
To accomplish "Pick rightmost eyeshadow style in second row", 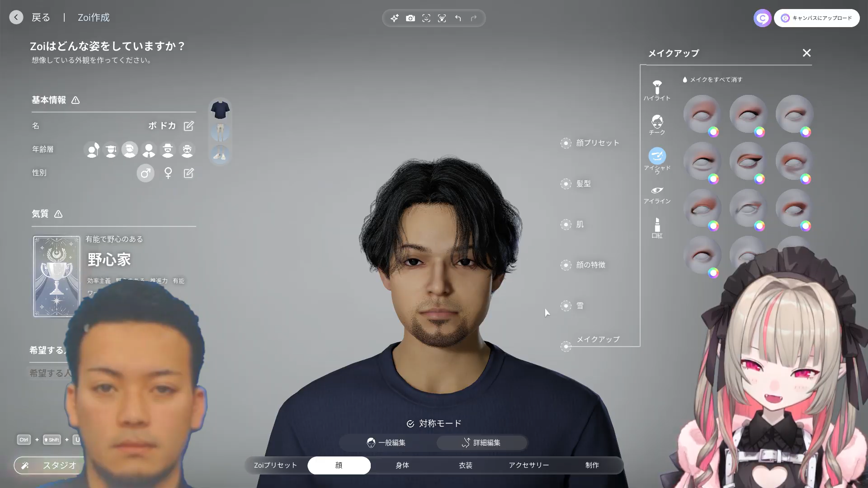I will coord(794,161).
